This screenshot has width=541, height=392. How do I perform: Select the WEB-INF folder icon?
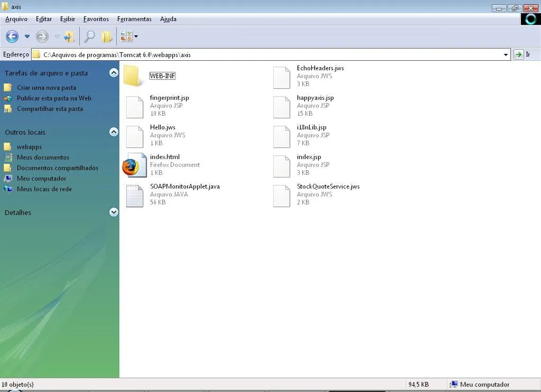pyautogui.click(x=133, y=76)
